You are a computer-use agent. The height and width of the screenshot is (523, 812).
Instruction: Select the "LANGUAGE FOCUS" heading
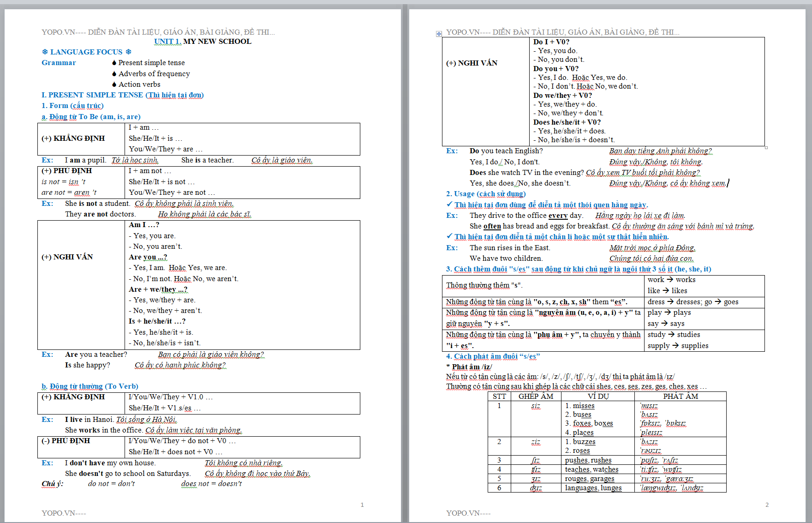coord(86,52)
